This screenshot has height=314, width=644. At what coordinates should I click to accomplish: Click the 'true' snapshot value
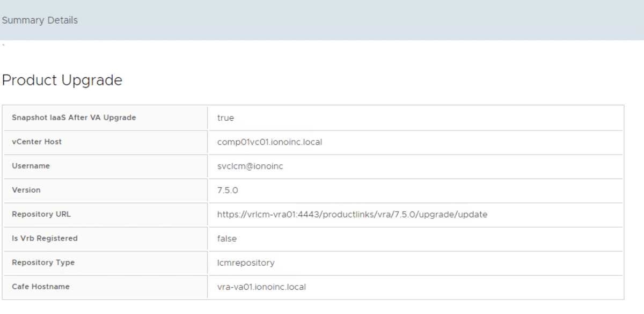click(225, 118)
